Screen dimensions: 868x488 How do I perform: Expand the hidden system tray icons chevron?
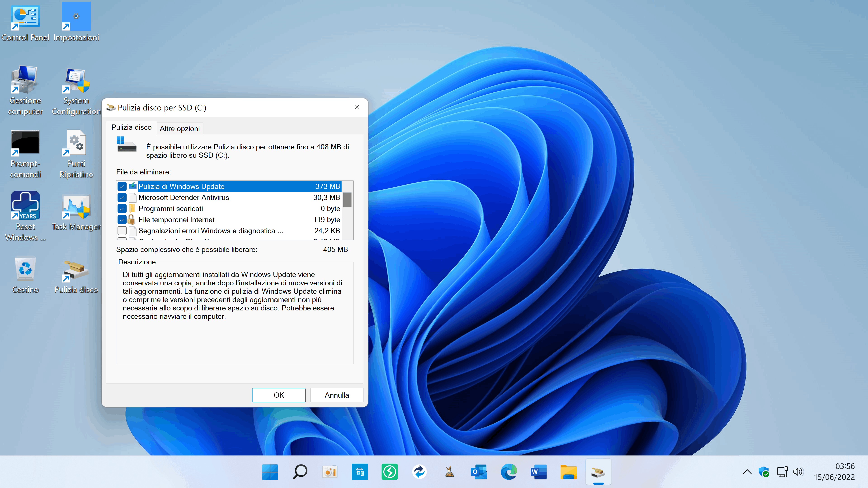point(747,472)
